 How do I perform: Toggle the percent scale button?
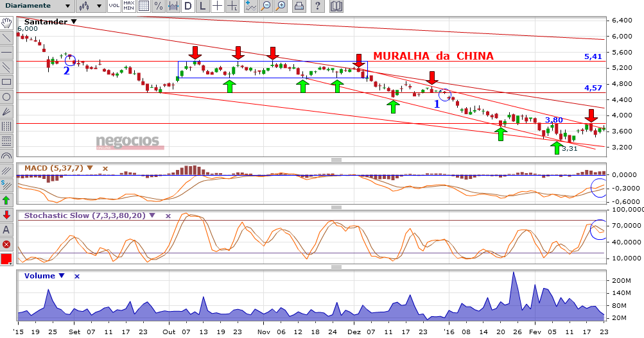click(x=158, y=6)
